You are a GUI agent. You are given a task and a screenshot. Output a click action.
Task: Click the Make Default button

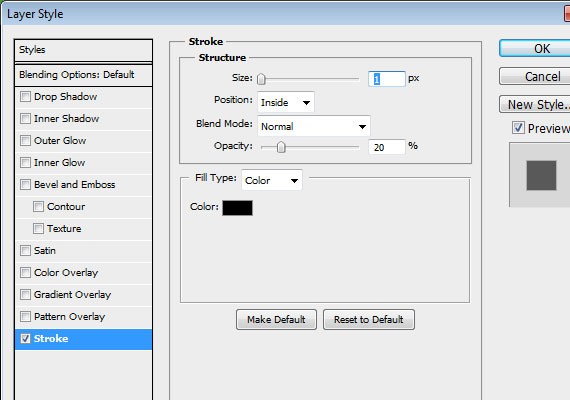pos(276,320)
